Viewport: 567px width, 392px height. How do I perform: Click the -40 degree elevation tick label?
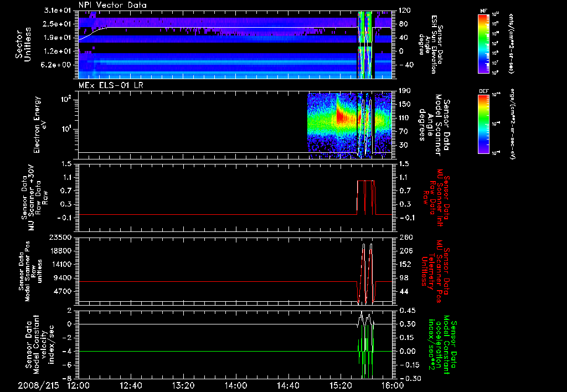405,65
